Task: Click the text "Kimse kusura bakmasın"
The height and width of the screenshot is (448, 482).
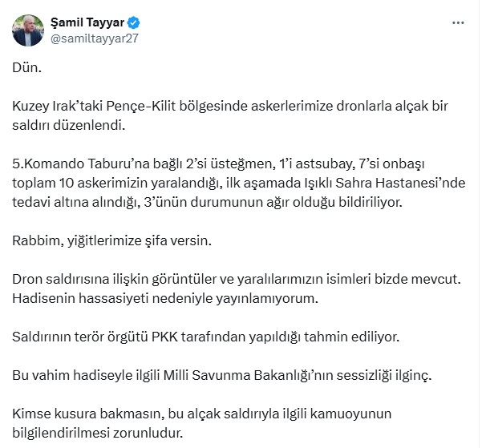Action: (x=80, y=413)
